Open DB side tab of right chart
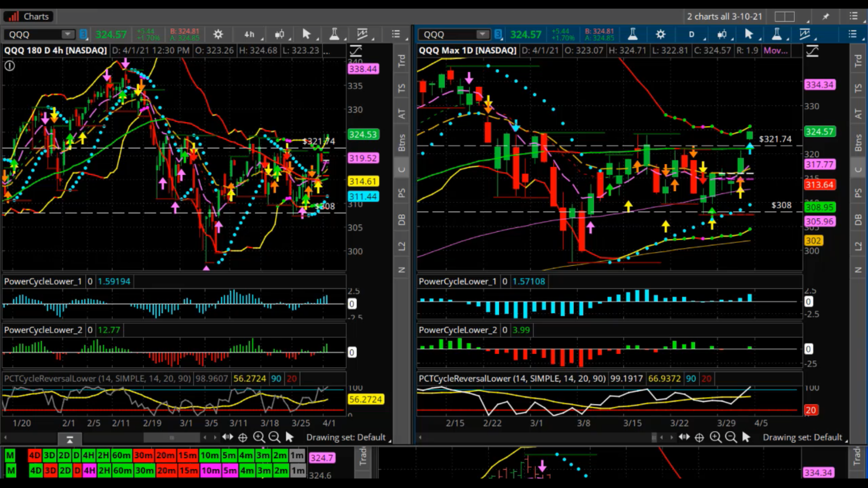This screenshot has height=488, width=868. click(x=858, y=220)
